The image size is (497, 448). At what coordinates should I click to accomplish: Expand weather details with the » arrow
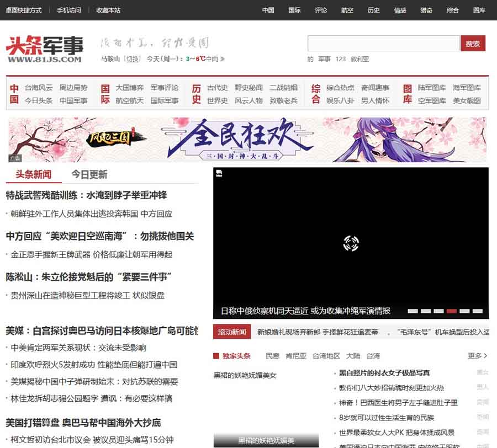click(x=223, y=59)
